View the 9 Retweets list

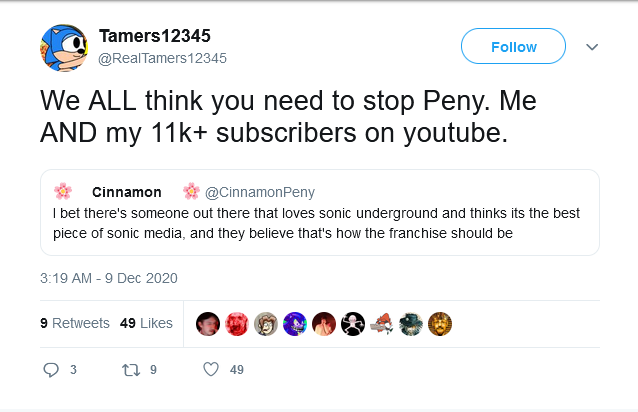click(x=74, y=323)
